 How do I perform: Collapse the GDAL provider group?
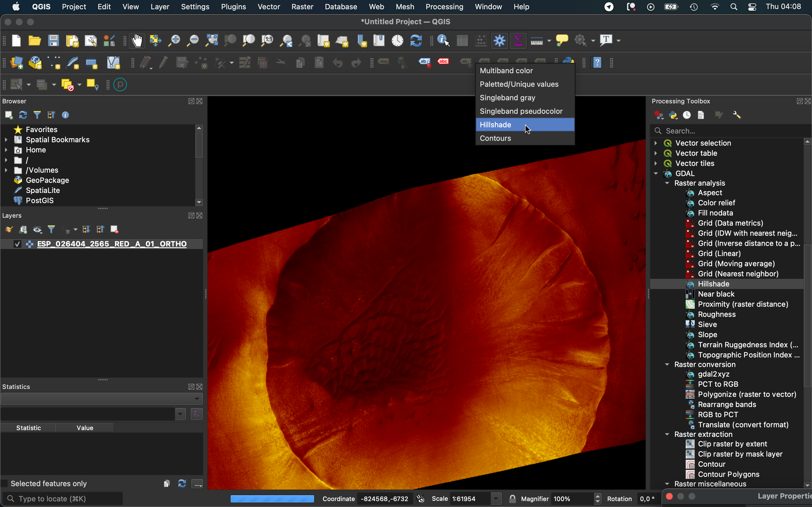(x=656, y=174)
